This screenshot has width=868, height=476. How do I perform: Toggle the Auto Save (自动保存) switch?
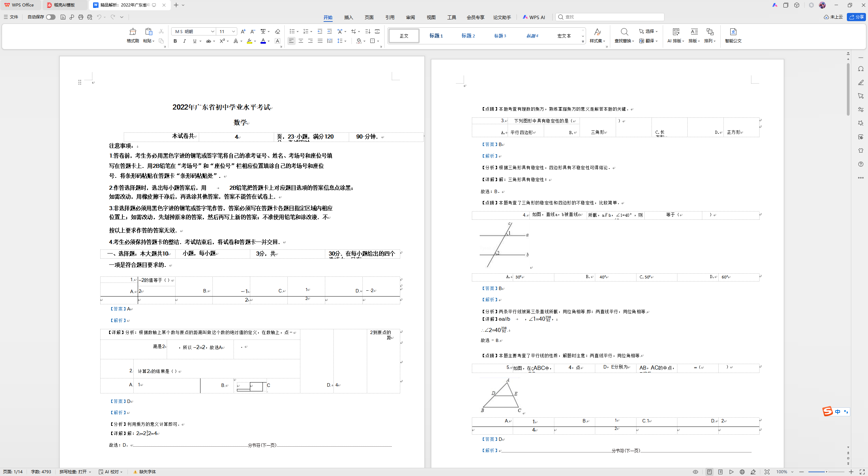[51, 17]
